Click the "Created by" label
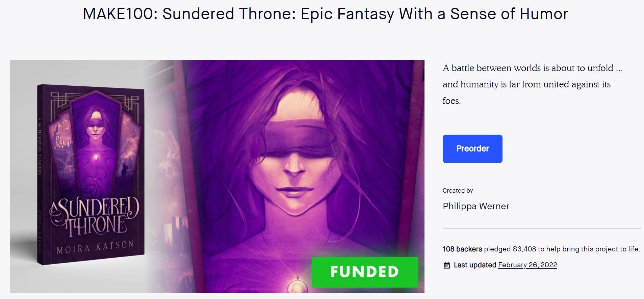The width and height of the screenshot is (644, 299). [x=458, y=191]
